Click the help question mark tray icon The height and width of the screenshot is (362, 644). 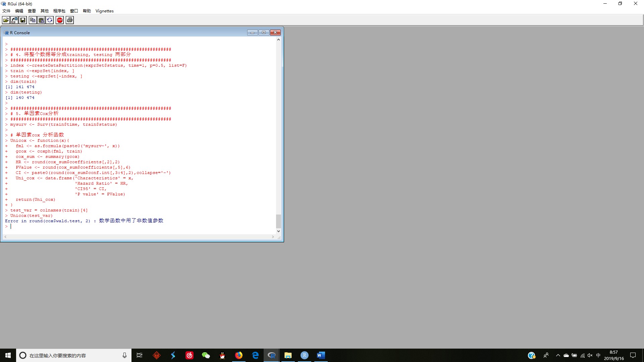532,355
